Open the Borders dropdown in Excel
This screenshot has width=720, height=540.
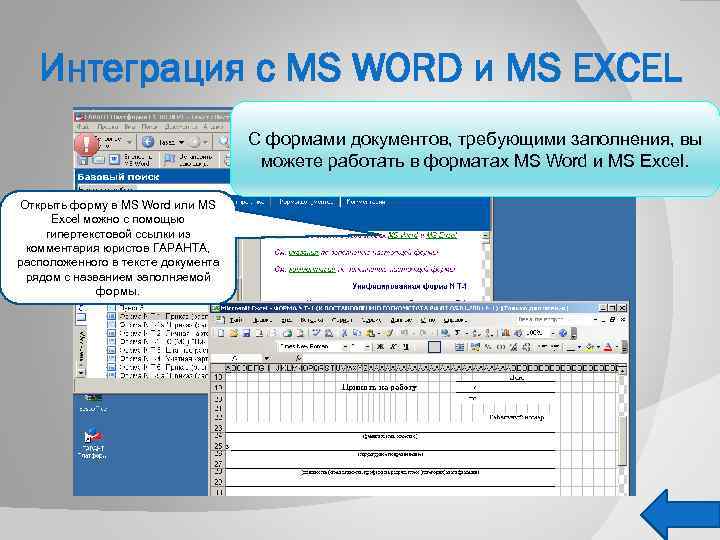click(x=579, y=348)
